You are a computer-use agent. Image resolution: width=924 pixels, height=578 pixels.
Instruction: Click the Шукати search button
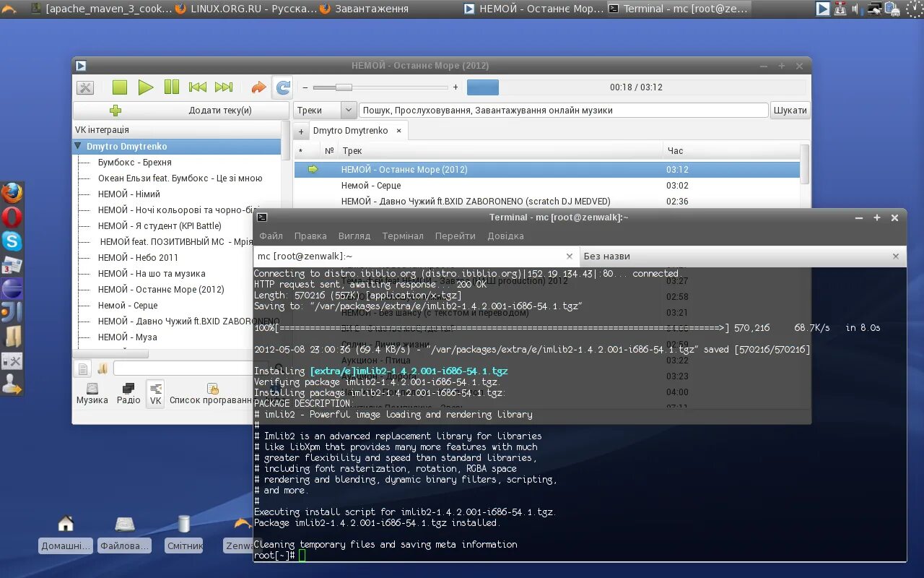pos(790,110)
